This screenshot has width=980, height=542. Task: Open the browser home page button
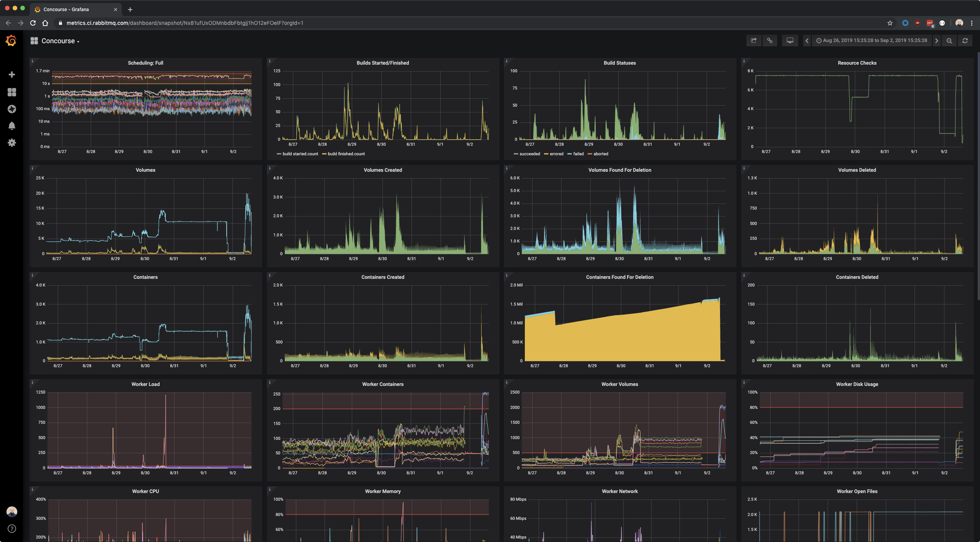click(45, 23)
